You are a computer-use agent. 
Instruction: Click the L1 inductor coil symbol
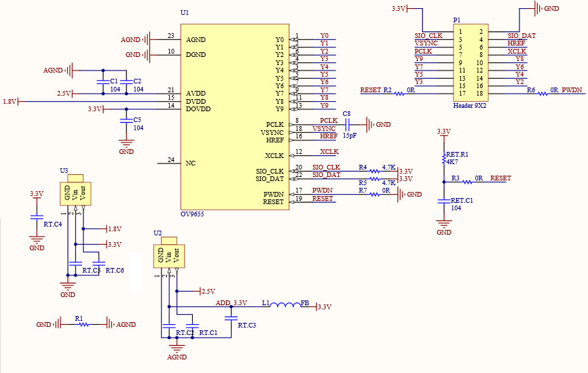click(285, 305)
